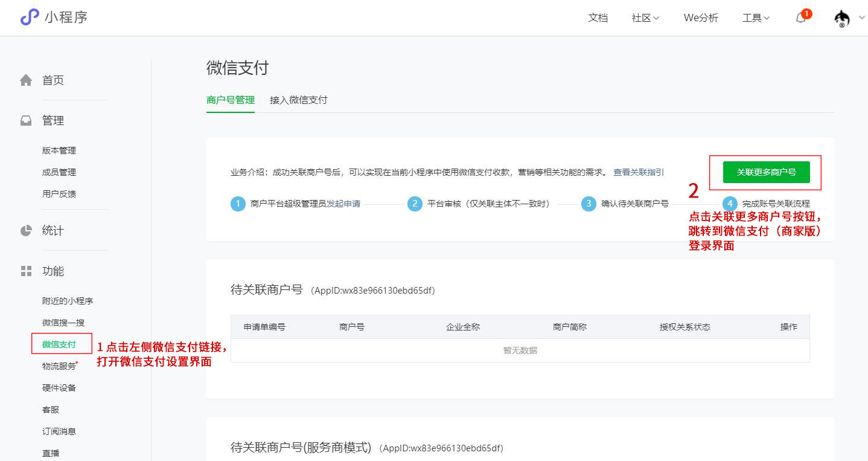Click the 操作 column header
This screenshot has height=461, width=868.
click(789, 327)
